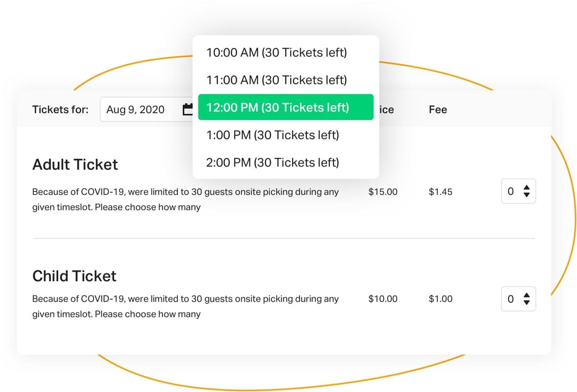Click the highlighted 12:00 PM timeslot
Viewport: 577px width, 392px height.
[x=285, y=107]
